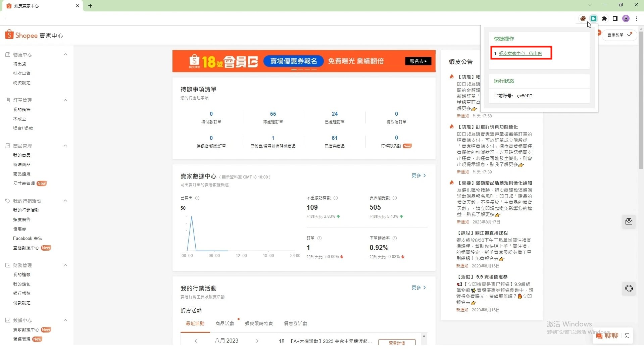Open 更多 in 賣家數據中心
The width and height of the screenshot is (644, 358).
point(419,175)
